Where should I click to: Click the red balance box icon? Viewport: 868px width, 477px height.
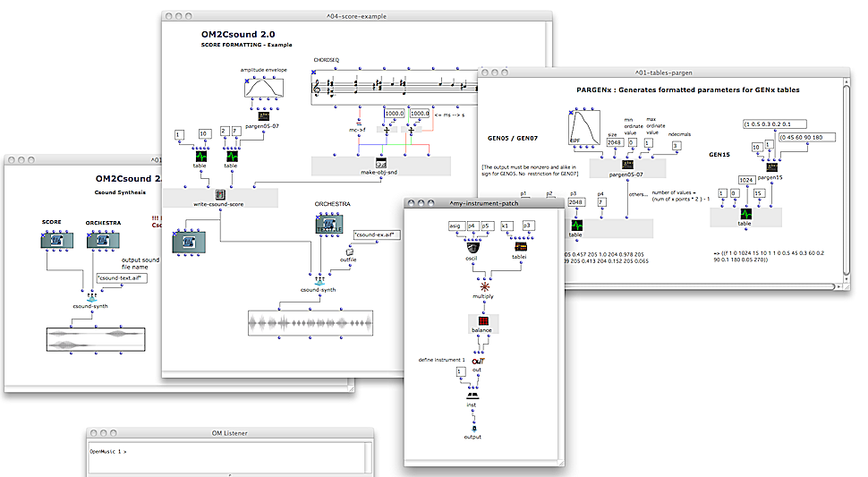click(483, 321)
